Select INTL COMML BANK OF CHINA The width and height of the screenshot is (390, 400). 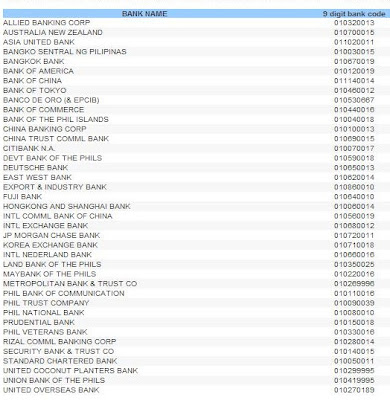click(58, 216)
